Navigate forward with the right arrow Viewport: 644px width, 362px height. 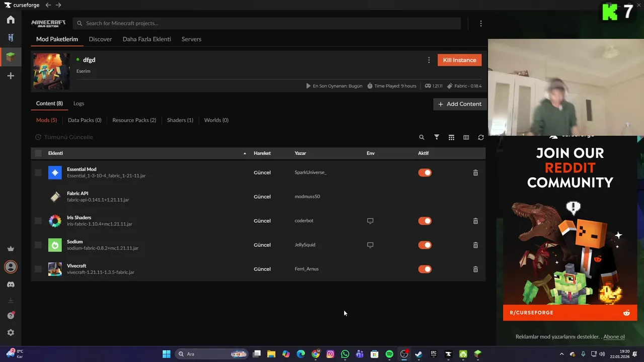[x=58, y=5]
